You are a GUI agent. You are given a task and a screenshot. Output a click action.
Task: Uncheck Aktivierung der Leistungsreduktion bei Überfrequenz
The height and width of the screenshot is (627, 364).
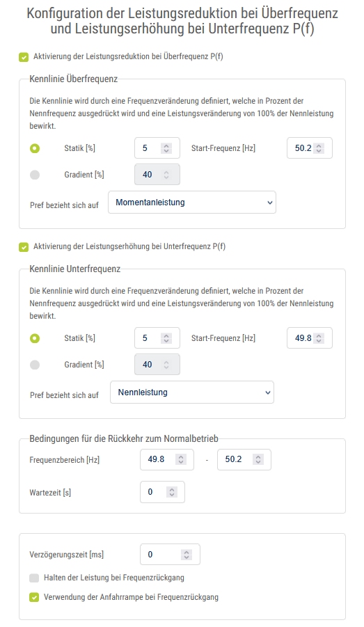24,57
